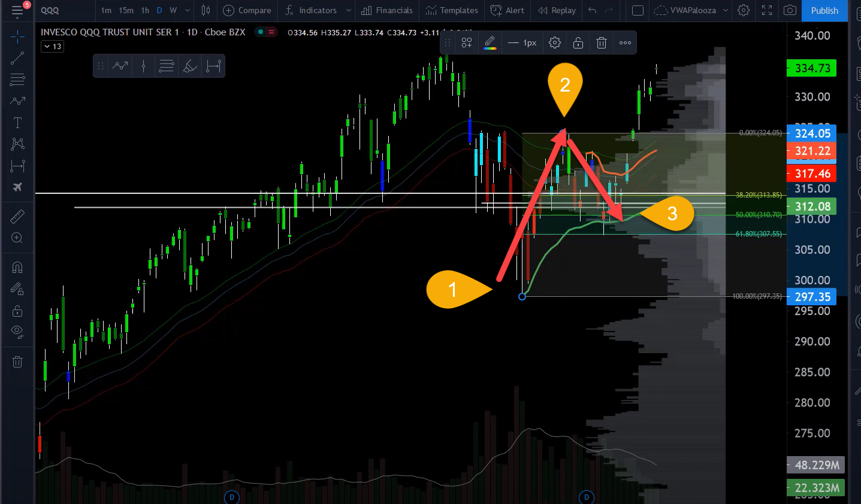Create a new Alert
The width and height of the screenshot is (861, 504).
(507, 10)
